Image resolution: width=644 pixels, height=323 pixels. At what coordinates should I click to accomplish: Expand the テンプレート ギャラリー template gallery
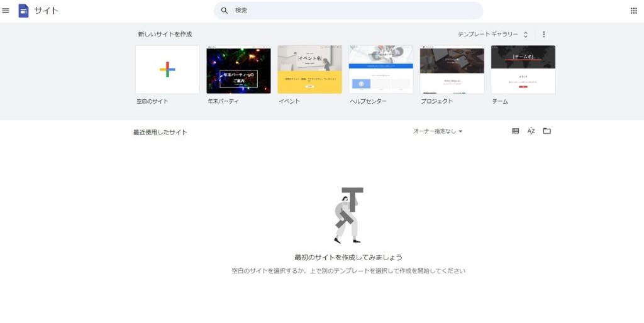(492, 35)
